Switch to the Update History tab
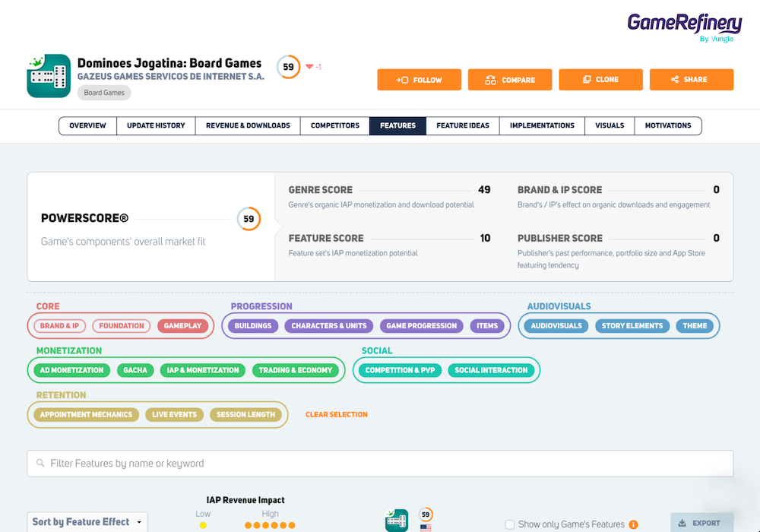 click(156, 125)
